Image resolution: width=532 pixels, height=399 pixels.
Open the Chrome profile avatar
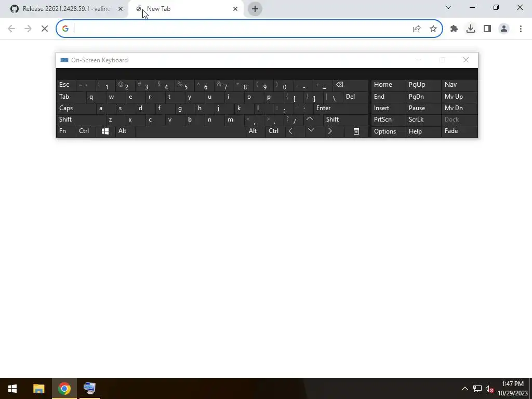(x=504, y=29)
